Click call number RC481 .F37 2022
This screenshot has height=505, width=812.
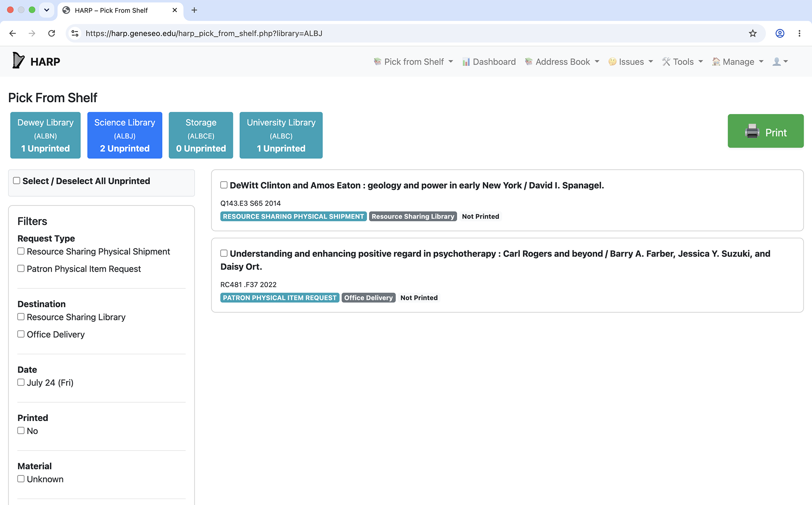click(x=248, y=285)
